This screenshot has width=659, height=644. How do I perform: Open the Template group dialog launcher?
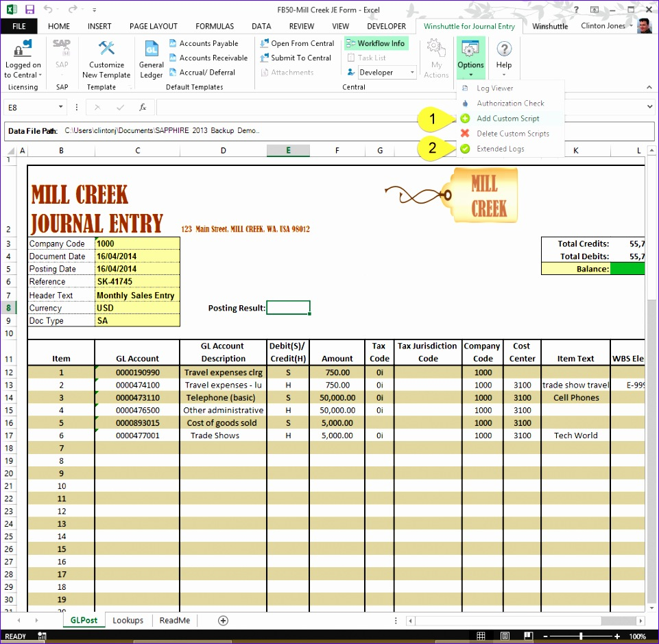point(130,87)
